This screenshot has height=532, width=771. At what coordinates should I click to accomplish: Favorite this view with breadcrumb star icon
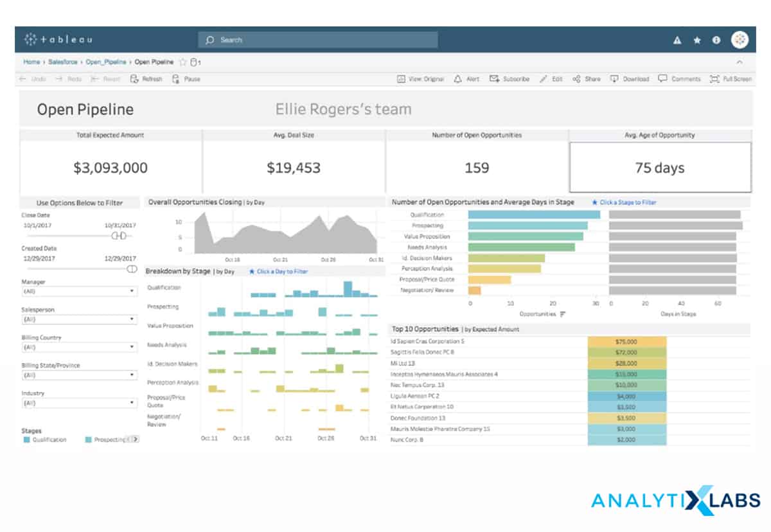pos(183,62)
